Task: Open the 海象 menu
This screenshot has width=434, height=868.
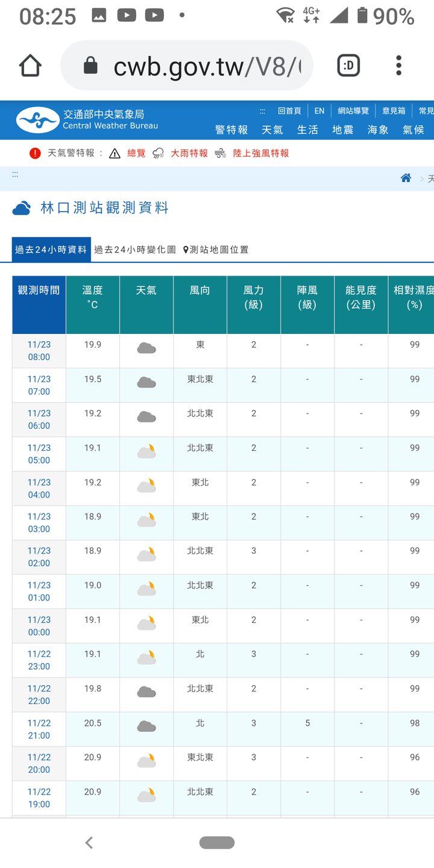Action: click(378, 130)
